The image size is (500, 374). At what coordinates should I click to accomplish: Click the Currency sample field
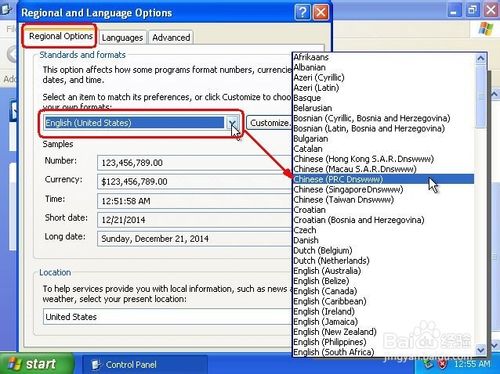point(195,182)
